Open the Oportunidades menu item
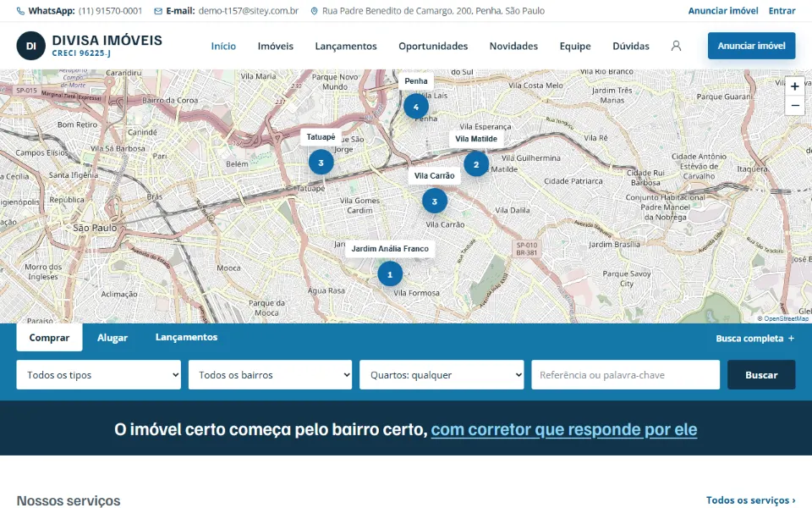 point(433,46)
